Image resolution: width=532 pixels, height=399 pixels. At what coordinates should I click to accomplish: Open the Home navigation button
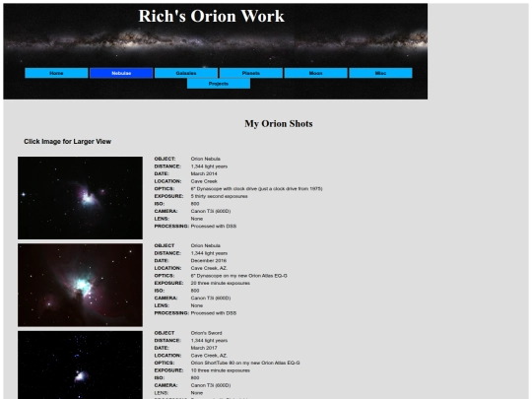coord(56,73)
